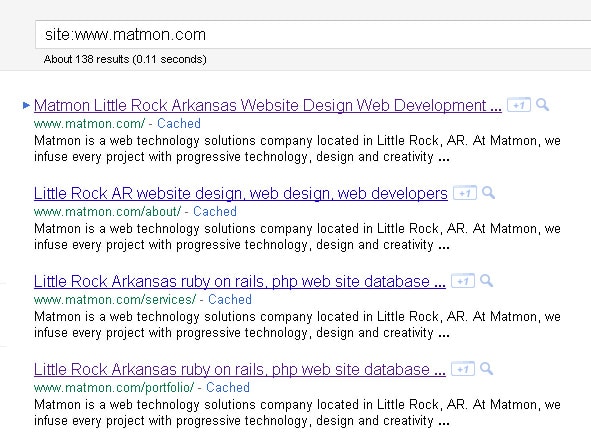
Task: Click the preview magnifier for the www.matmon.com/portfolio/ result
Action: point(486,368)
